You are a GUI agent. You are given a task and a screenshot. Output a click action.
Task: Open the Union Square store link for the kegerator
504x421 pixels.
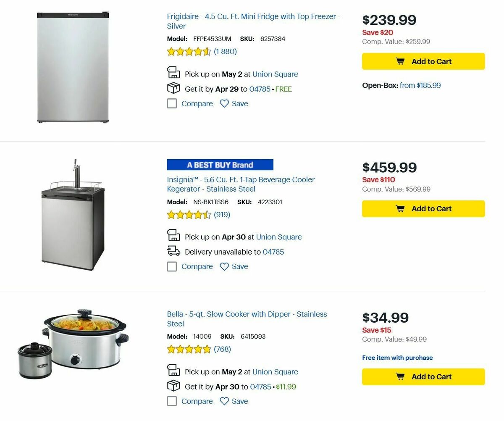pos(279,237)
